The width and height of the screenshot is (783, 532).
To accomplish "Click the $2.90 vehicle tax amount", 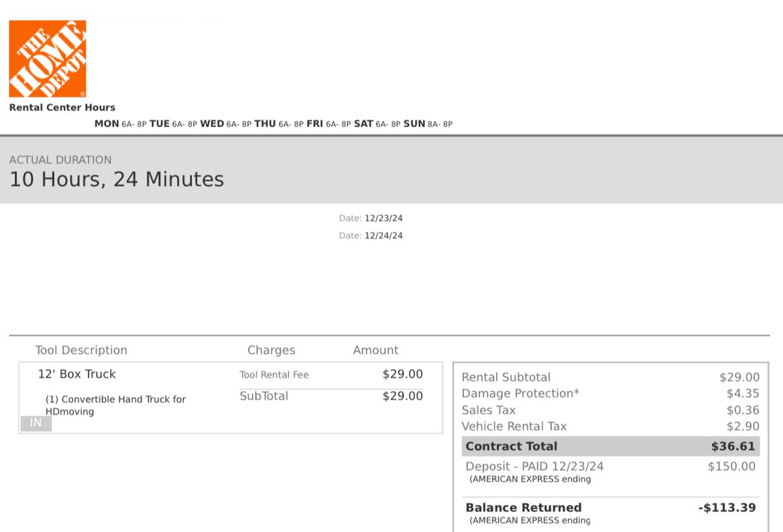I will coord(743,426).
